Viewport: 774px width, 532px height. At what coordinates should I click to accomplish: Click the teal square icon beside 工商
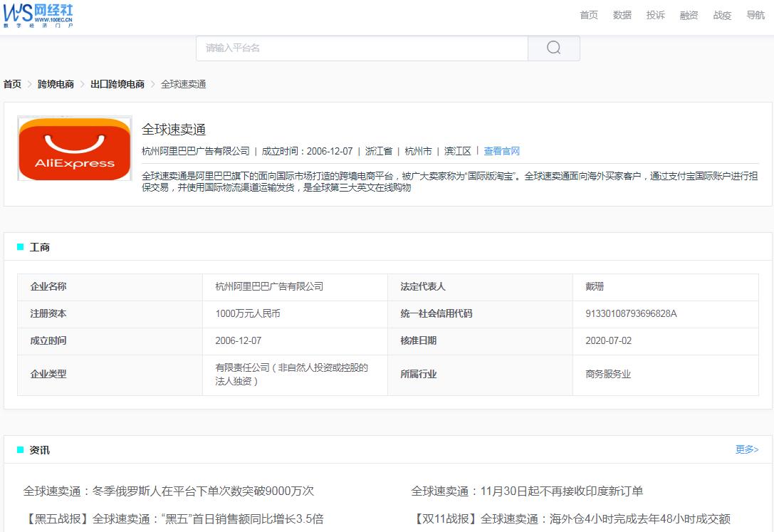pyautogui.click(x=21, y=246)
